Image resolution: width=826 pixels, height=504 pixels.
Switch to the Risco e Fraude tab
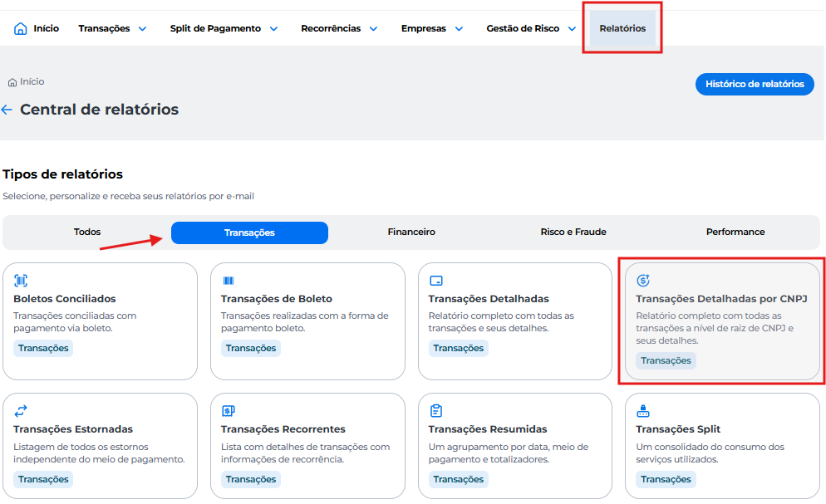click(573, 232)
